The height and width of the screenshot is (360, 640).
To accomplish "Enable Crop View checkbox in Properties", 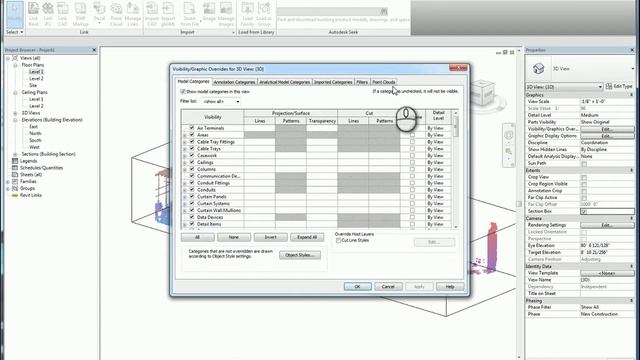I will [x=584, y=177].
